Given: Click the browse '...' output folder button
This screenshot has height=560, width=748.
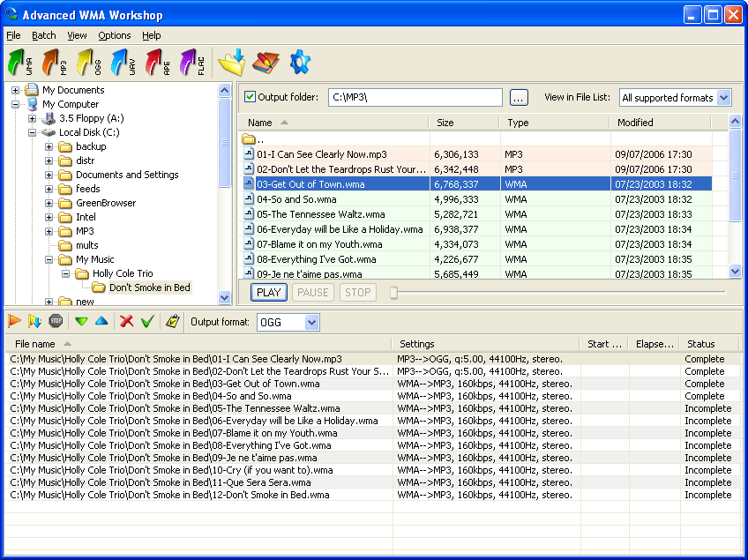Looking at the screenshot, I should [x=519, y=97].
